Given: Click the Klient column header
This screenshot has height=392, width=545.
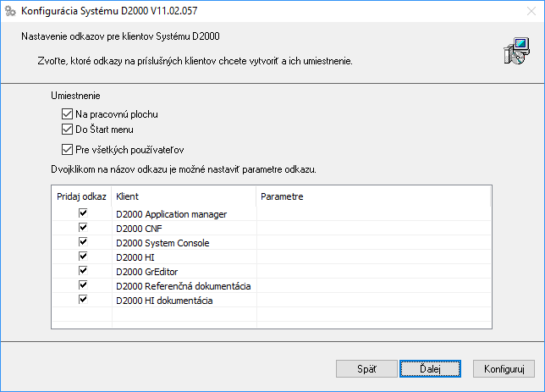Looking at the screenshot, I should [x=184, y=196].
